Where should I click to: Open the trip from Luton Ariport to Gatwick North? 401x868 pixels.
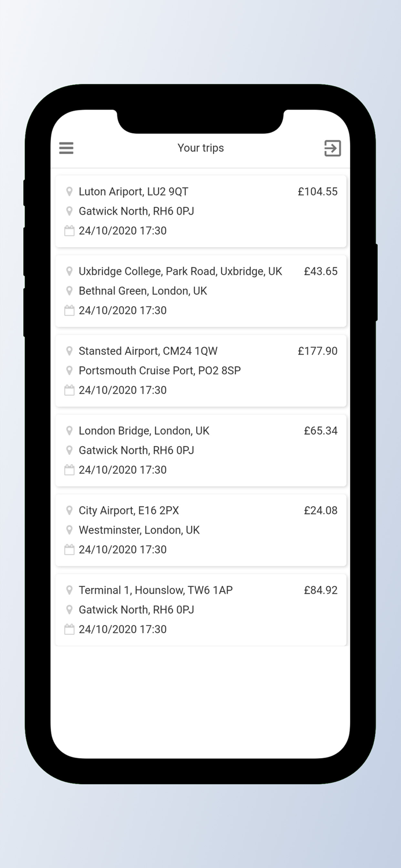pyautogui.click(x=201, y=211)
